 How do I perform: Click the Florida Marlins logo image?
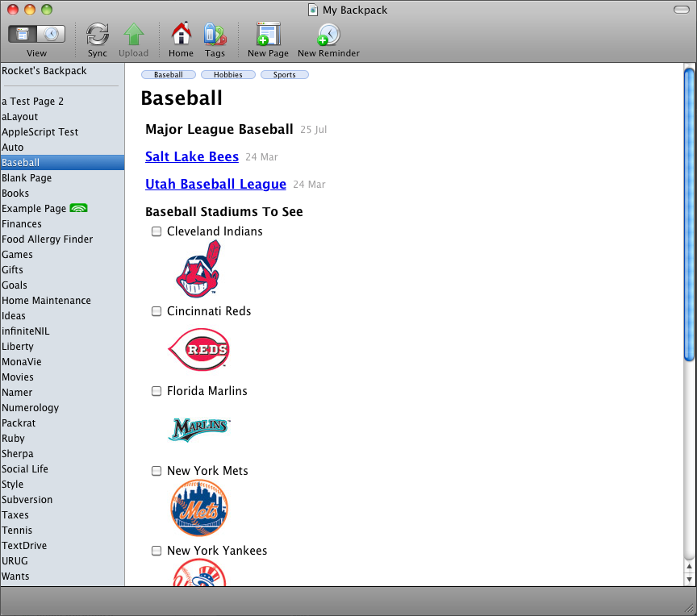[199, 430]
